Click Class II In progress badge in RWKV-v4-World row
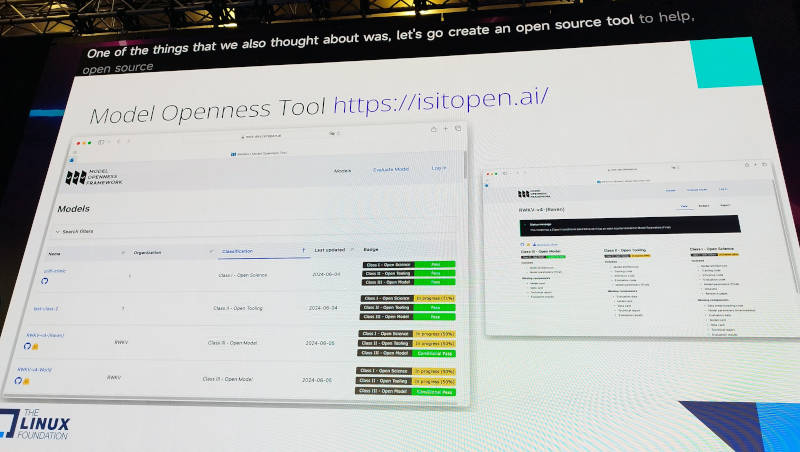The height and width of the screenshot is (452, 800). tap(406, 381)
